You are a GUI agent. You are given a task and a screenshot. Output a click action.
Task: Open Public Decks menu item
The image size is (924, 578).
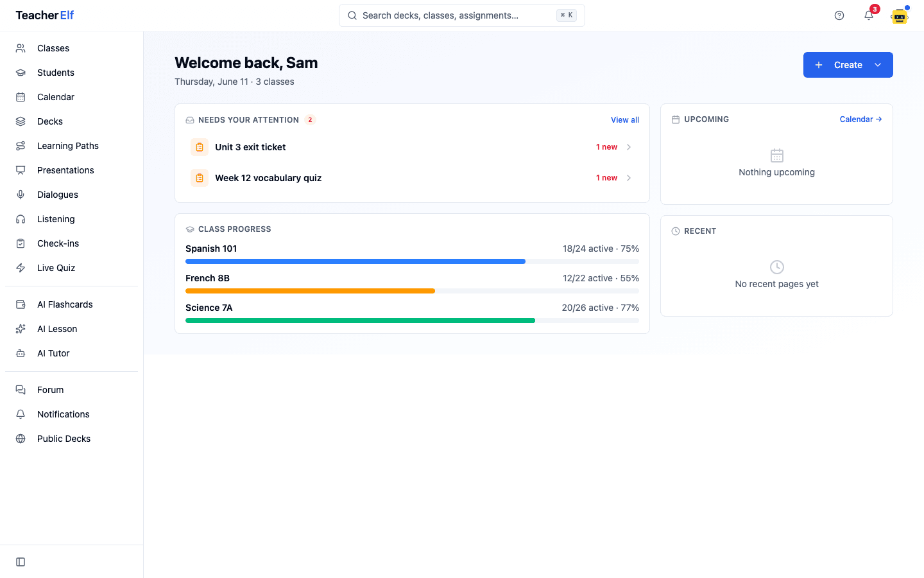(72, 439)
